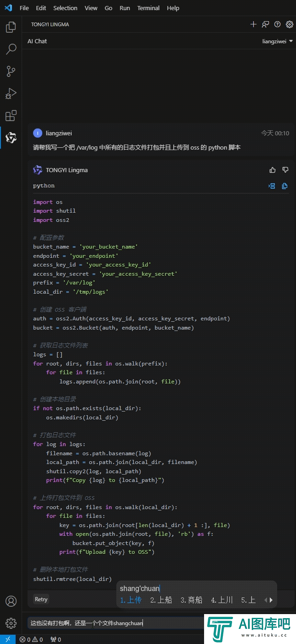This screenshot has width=296, height=644.
Task: Click the shutil.rmtree(local_dir) line
Action: point(72,579)
